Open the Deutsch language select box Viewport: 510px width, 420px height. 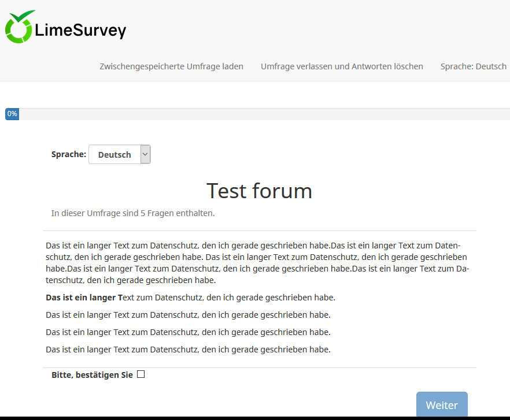tap(115, 155)
